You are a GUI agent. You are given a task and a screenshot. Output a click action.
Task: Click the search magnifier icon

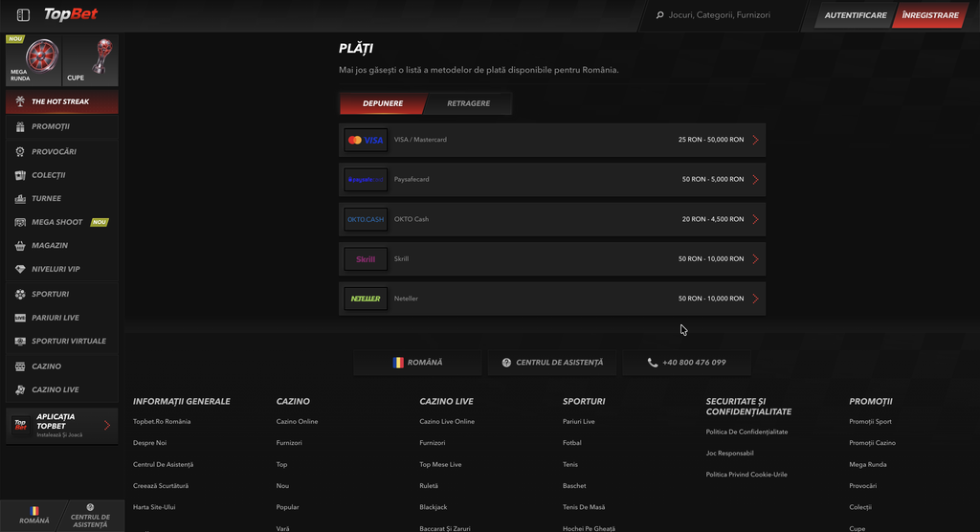point(659,15)
